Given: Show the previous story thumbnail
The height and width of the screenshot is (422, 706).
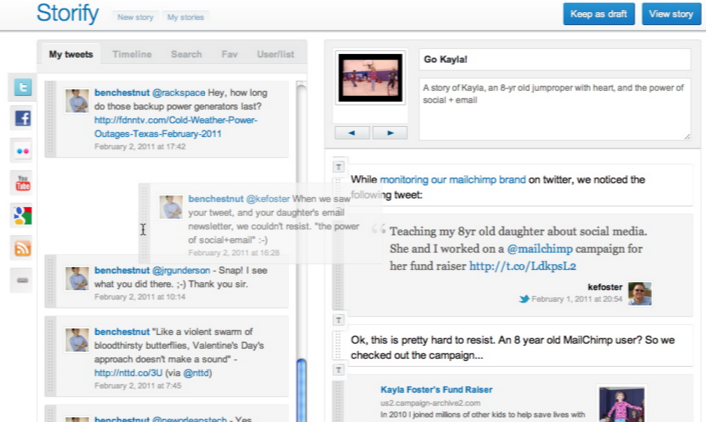Looking at the screenshot, I should pyautogui.click(x=351, y=132).
